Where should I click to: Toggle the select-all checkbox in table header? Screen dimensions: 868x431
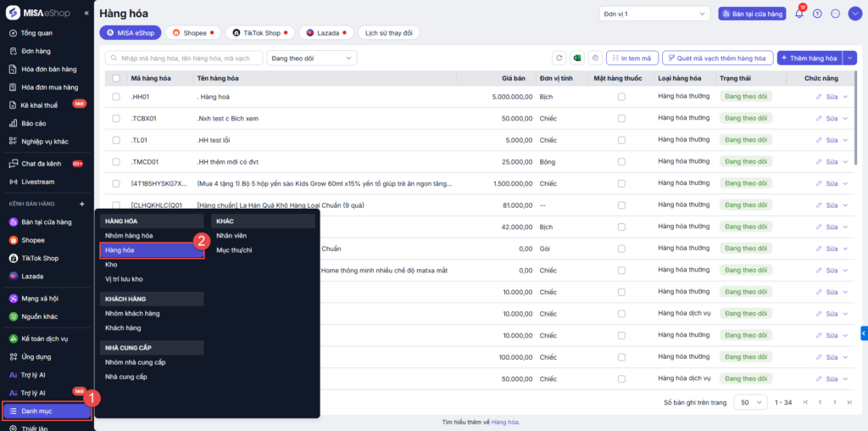[x=116, y=78]
